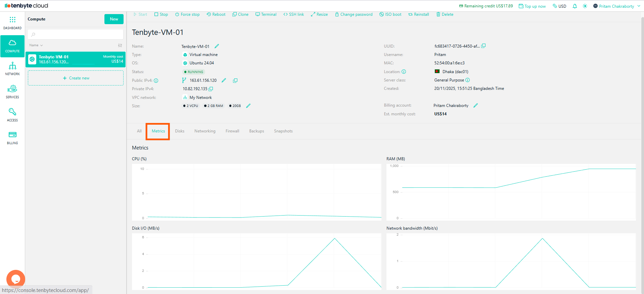
Task: Edit the billing account pencil icon
Action: (476, 105)
